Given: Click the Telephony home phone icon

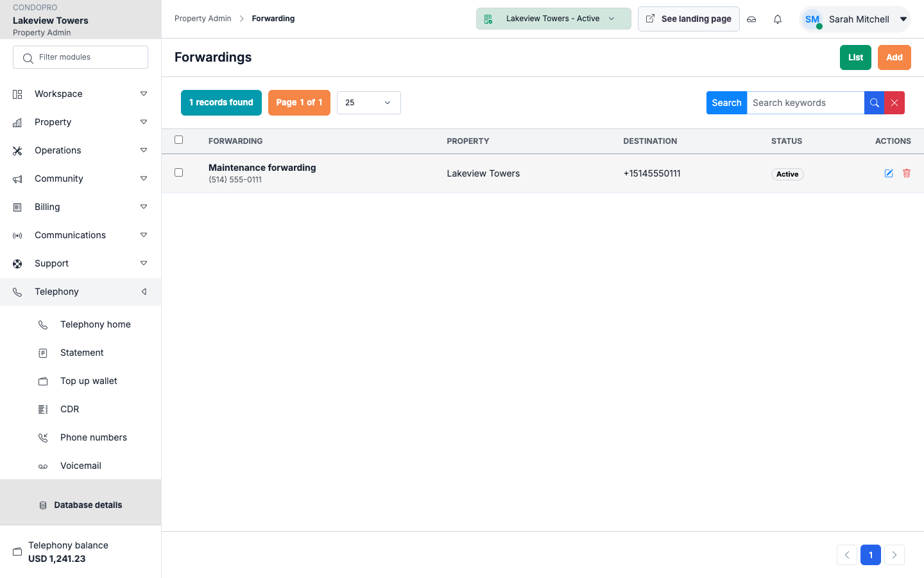Looking at the screenshot, I should tap(43, 325).
